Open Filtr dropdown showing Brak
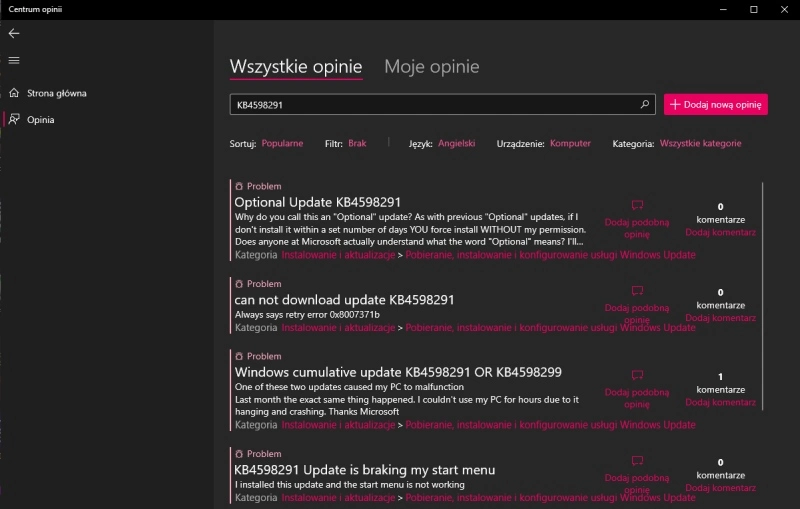 click(x=357, y=143)
